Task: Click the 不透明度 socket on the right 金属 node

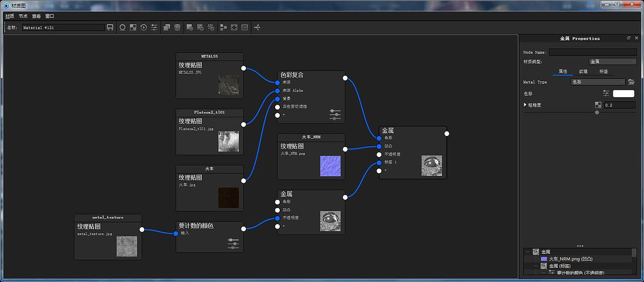Action: 379,154
